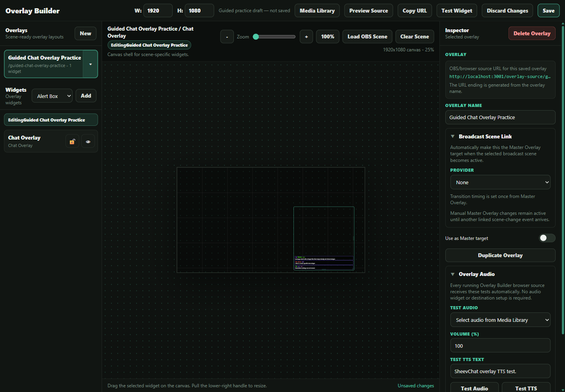The width and height of the screenshot is (565, 392).
Task: Click the Duplicate Overlay button
Action: [x=500, y=255]
